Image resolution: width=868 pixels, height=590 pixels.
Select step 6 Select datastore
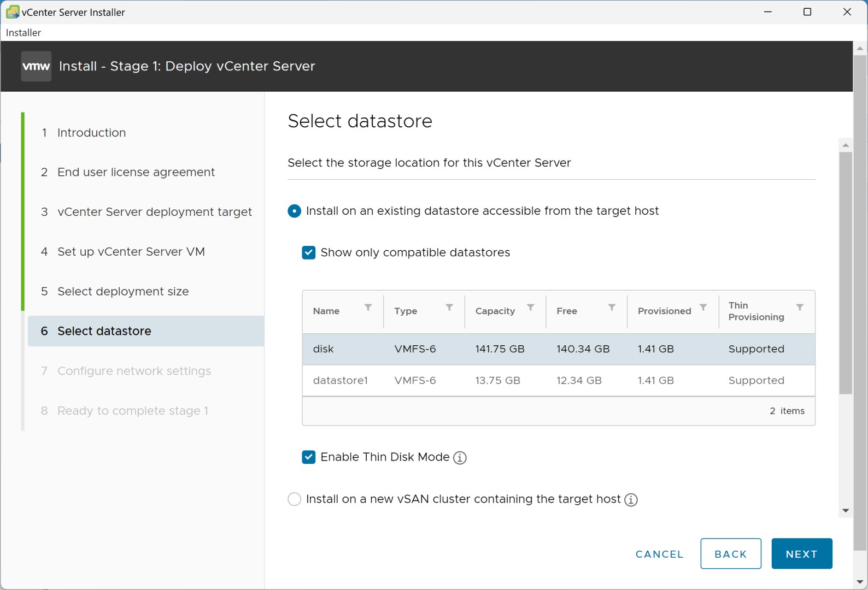click(146, 331)
